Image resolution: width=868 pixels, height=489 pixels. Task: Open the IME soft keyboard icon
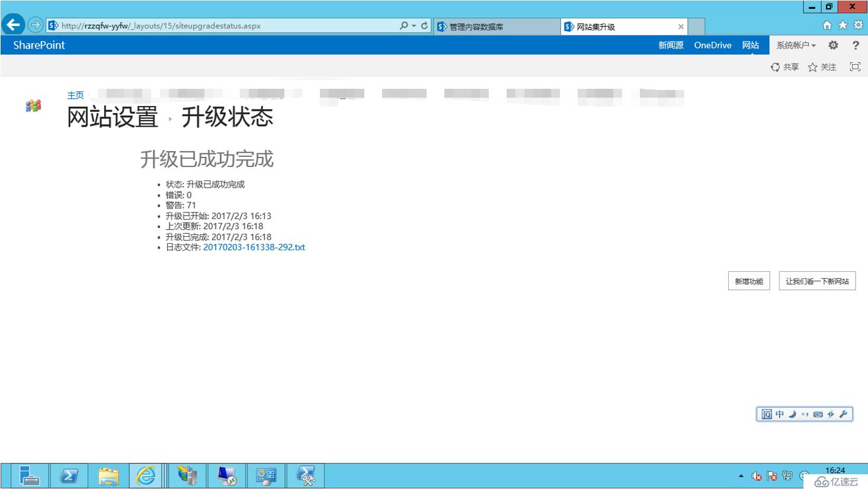(x=818, y=414)
